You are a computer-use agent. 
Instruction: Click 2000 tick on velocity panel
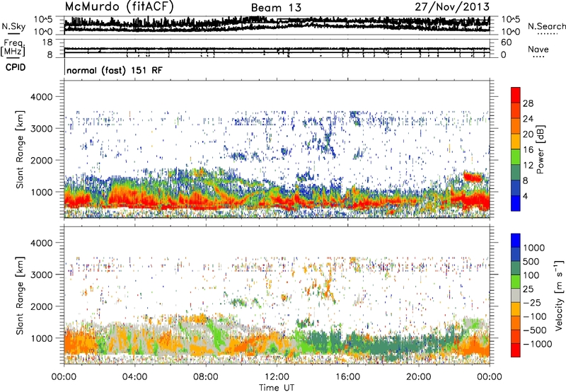coord(41,306)
